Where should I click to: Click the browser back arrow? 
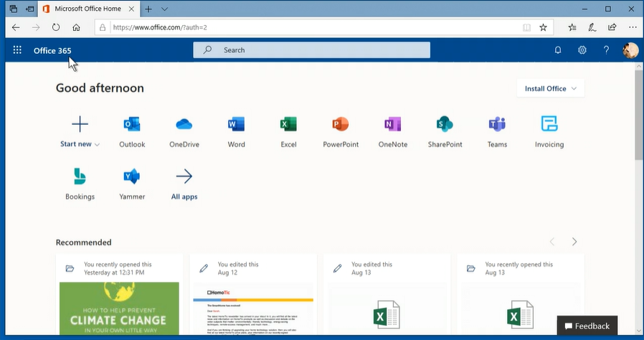pyautogui.click(x=16, y=27)
